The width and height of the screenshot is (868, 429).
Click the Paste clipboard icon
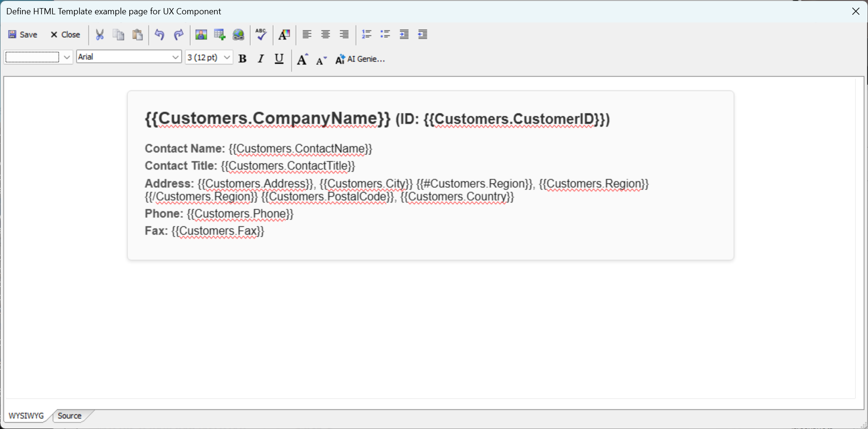click(138, 34)
